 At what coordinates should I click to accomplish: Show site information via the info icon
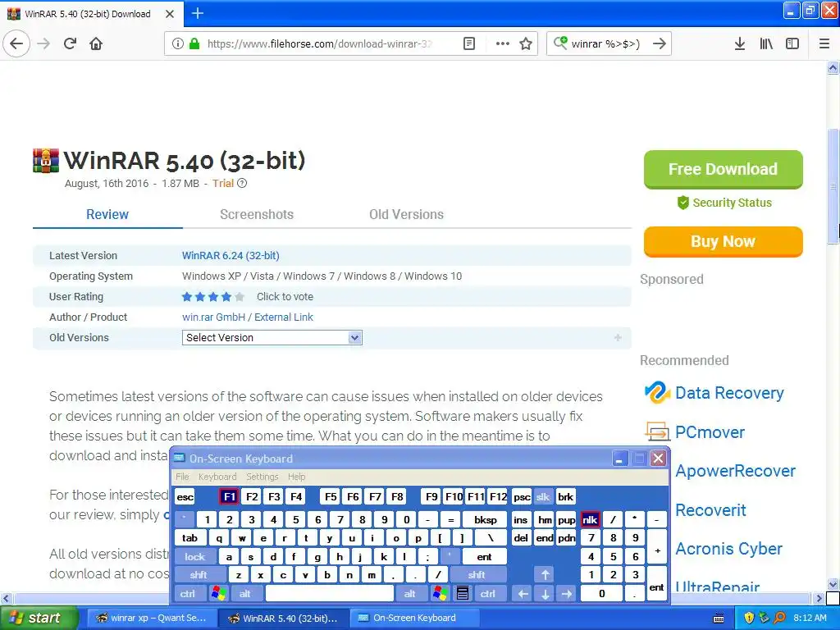tap(178, 43)
